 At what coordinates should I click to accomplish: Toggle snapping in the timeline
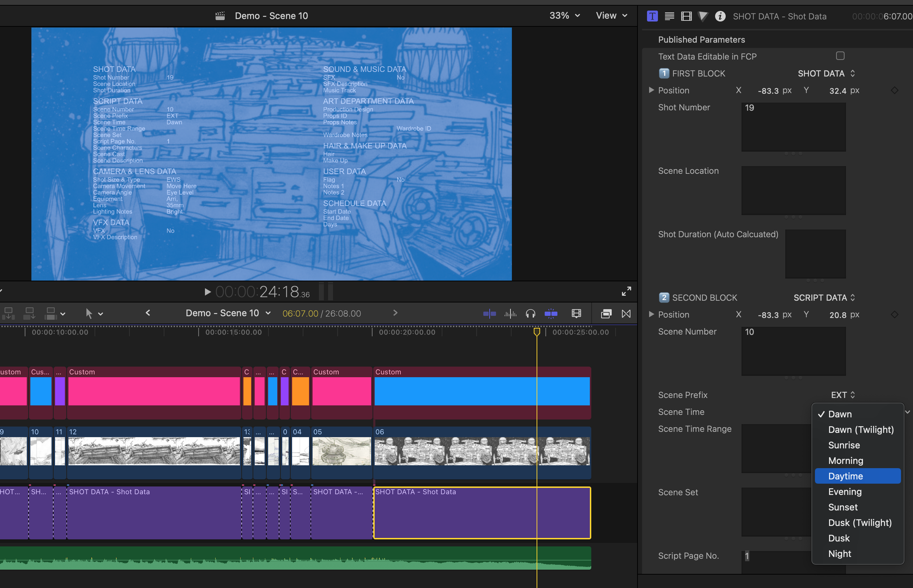pos(551,314)
